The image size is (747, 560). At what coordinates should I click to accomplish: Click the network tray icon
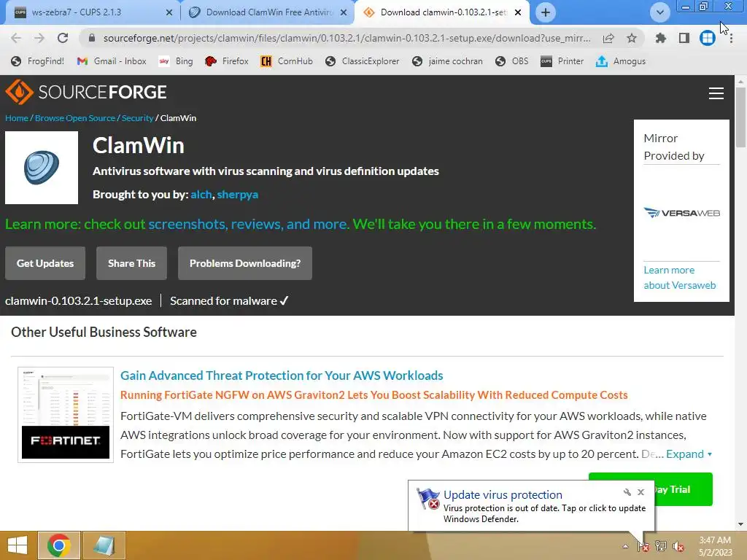661,546
